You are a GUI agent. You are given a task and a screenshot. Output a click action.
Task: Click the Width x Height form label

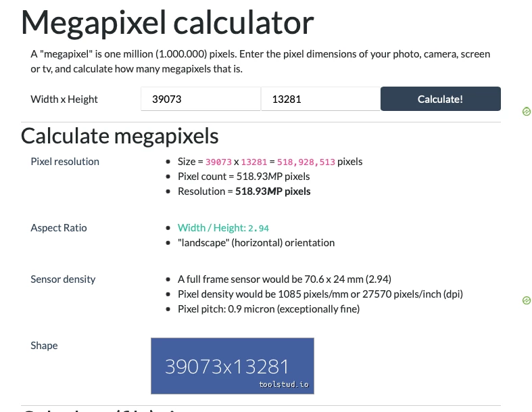point(64,99)
